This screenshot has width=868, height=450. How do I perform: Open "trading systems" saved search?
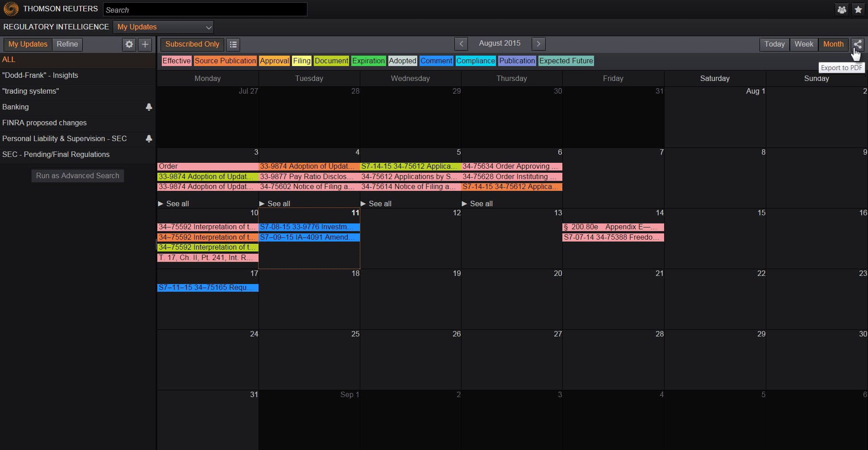(x=78, y=91)
